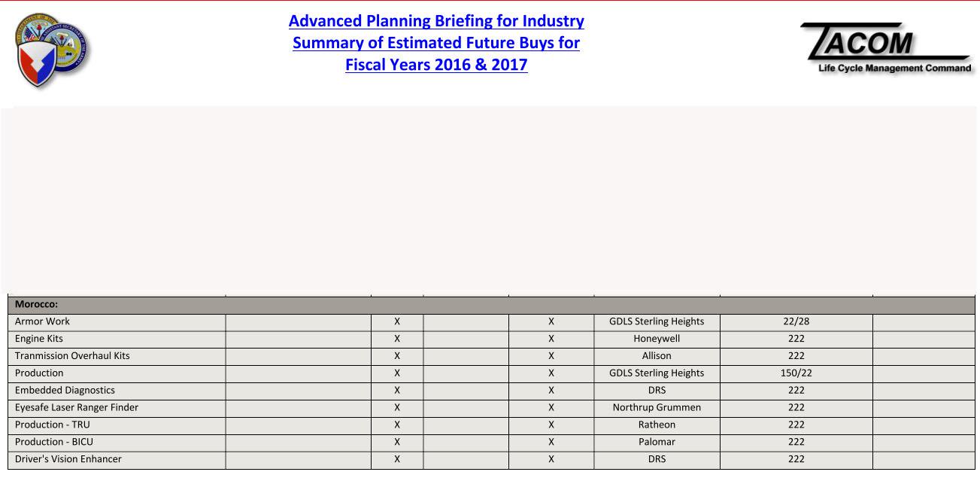The width and height of the screenshot is (980, 481).
Task: Select the 22/28 value in Armor Work row
Action: (x=796, y=321)
